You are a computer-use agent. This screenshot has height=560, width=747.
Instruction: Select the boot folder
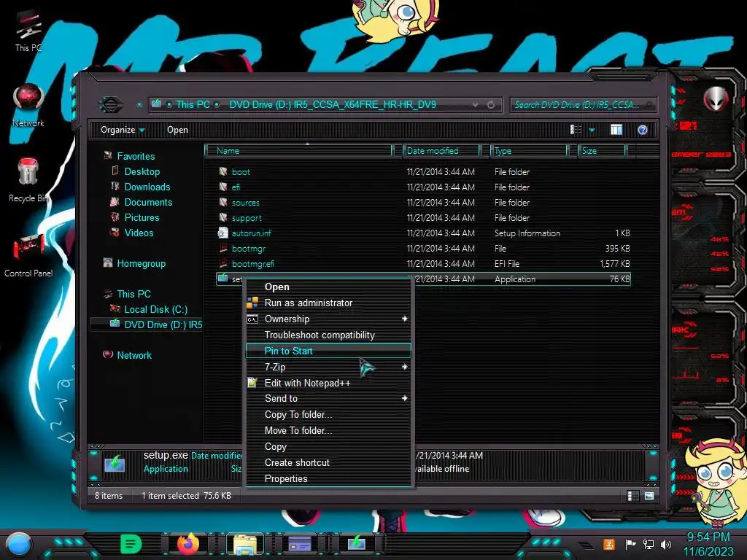tap(241, 172)
